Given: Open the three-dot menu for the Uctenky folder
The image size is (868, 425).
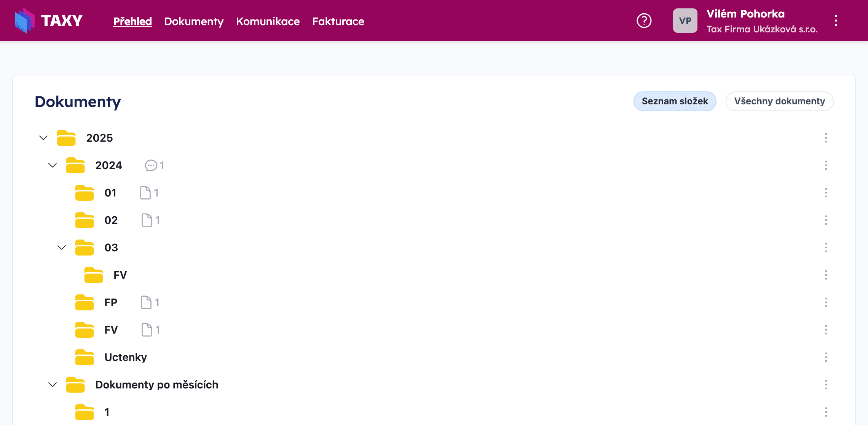Looking at the screenshot, I should click(826, 357).
